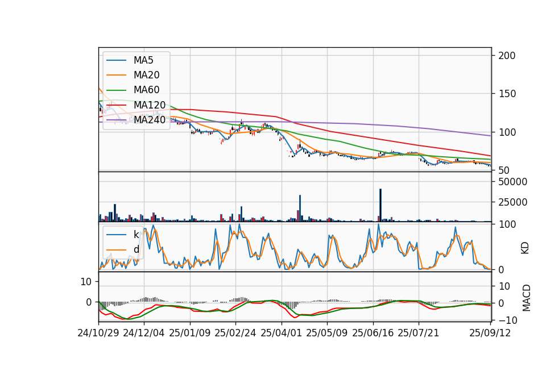The height and width of the screenshot is (392, 546).
Task: Click the 25/09/12 date label
Action: (490, 333)
